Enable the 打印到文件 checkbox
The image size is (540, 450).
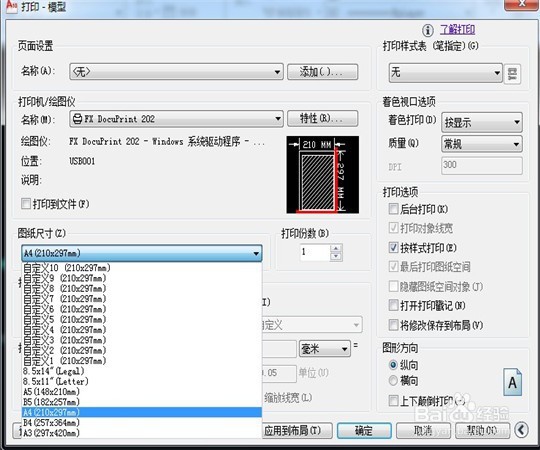click(26, 204)
